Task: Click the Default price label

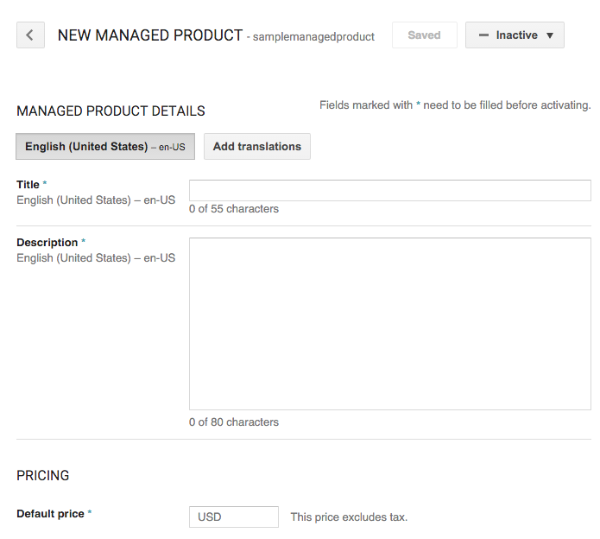Action: (x=50, y=514)
